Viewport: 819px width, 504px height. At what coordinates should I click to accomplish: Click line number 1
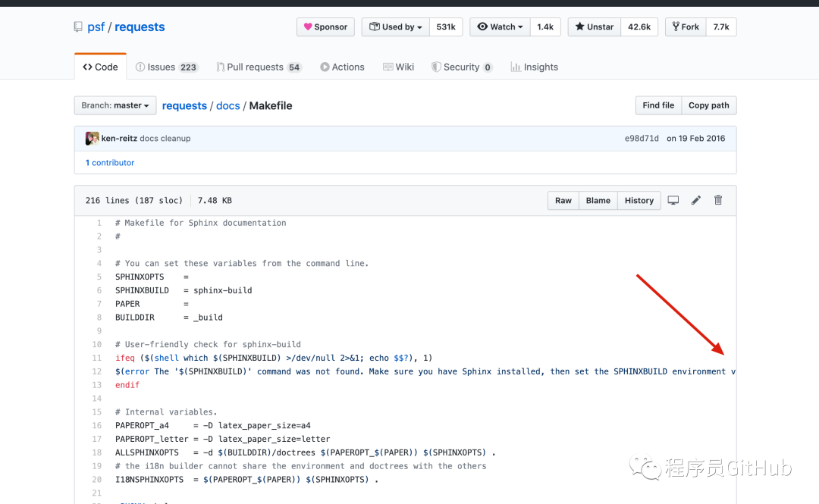99,223
